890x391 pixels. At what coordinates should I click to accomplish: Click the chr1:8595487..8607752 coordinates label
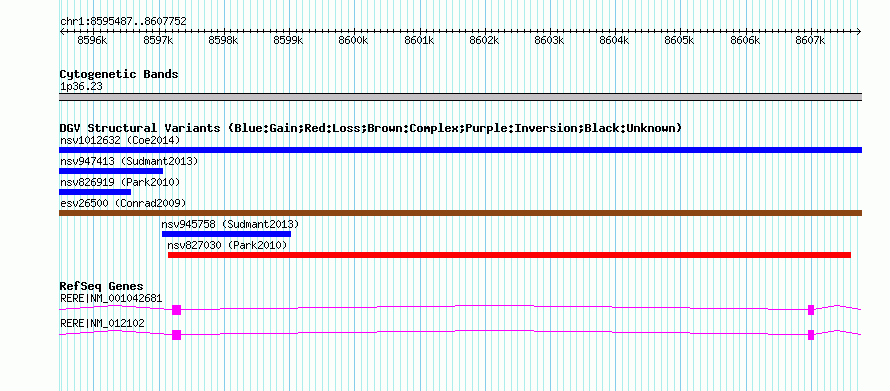pyautogui.click(x=123, y=21)
